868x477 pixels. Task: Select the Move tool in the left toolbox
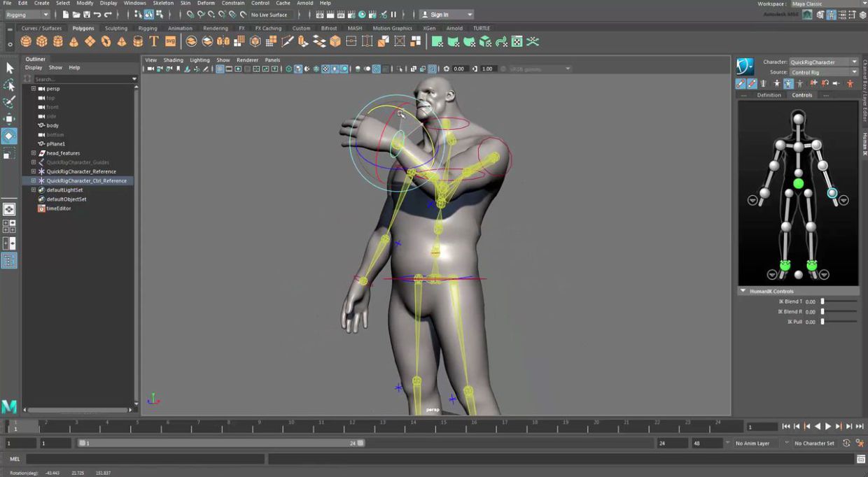(x=10, y=119)
